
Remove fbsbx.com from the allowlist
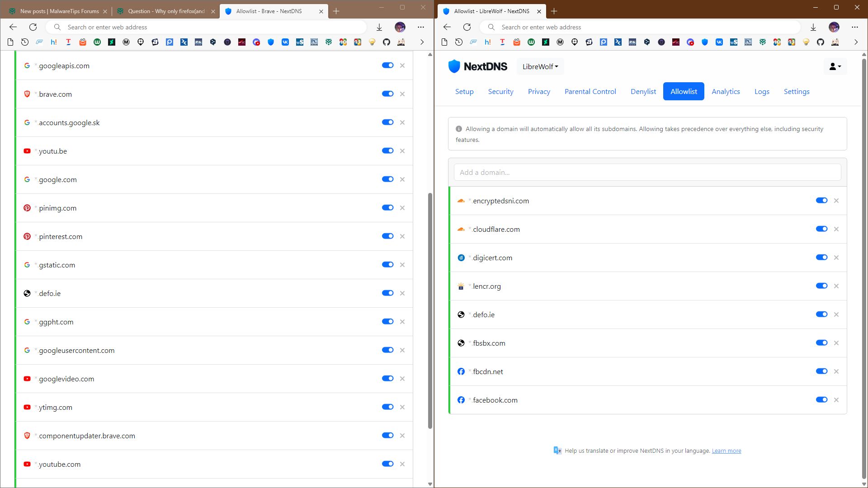(836, 343)
